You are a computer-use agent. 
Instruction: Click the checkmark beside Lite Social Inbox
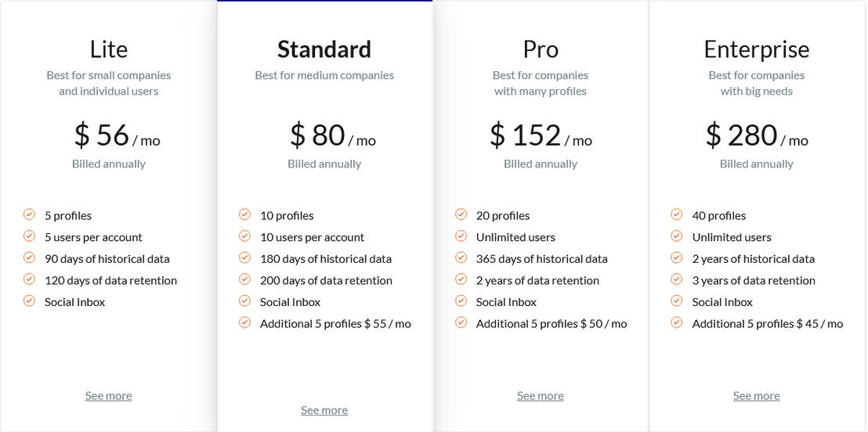(x=29, y=301)
